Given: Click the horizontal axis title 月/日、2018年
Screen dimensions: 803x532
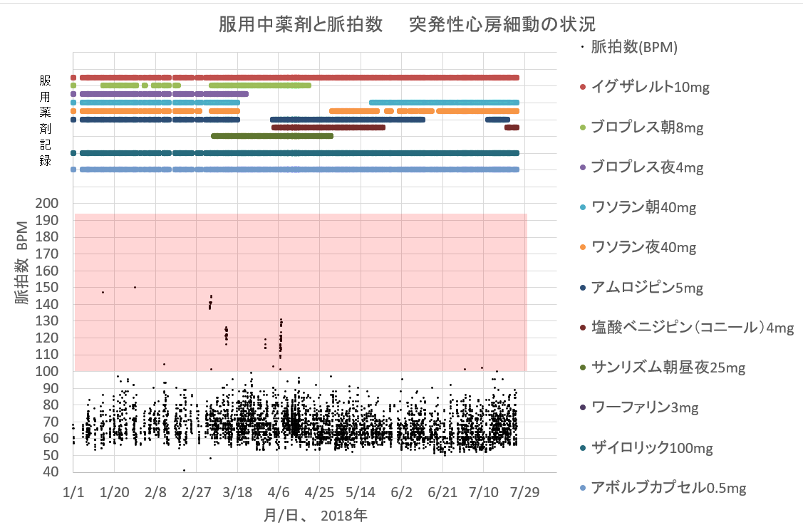Looking at the screenshot, I should click(315, 514).
